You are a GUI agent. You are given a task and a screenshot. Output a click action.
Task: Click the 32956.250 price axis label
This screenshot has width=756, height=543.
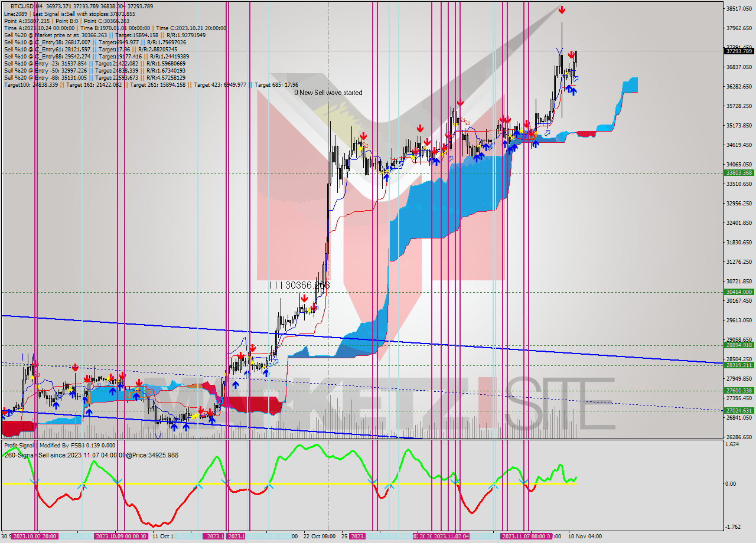[x=738, y=203]
